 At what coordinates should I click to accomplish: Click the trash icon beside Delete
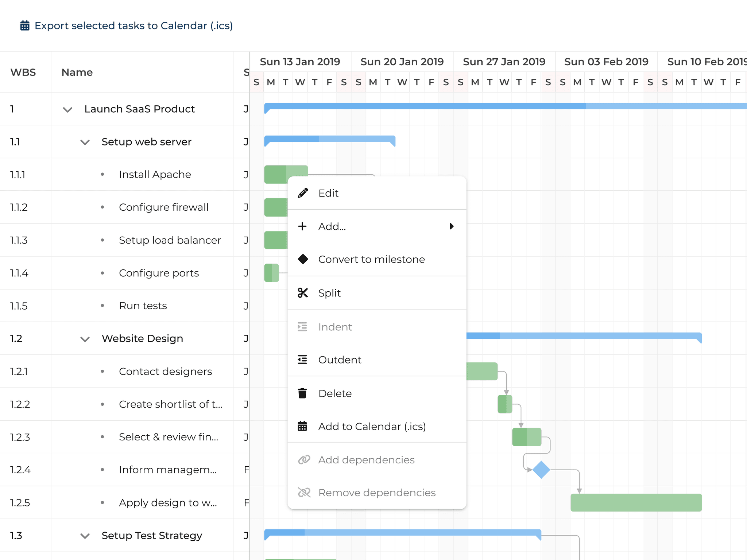click(x=302, y=393)
